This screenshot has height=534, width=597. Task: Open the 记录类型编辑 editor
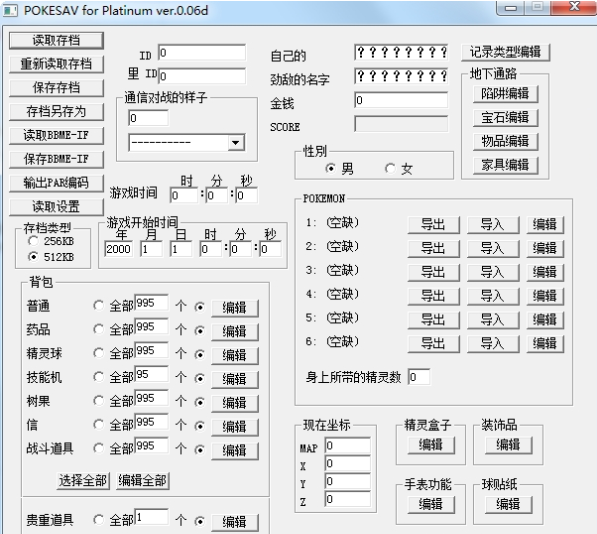(x=505, y=52)
